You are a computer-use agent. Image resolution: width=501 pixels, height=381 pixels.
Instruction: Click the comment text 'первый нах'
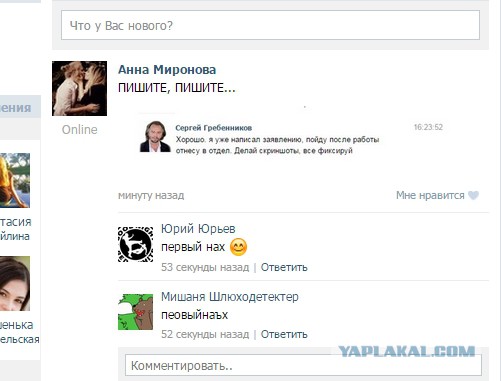pyautogui.click(x=193, y=247)
